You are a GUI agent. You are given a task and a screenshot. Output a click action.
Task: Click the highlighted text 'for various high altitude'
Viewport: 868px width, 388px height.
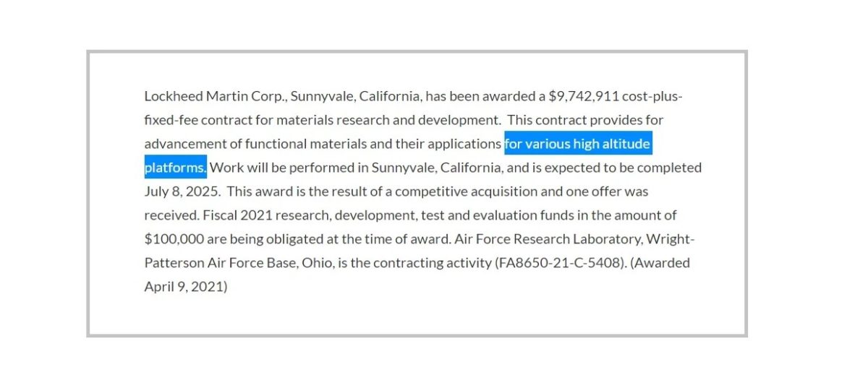click(578, 144)
